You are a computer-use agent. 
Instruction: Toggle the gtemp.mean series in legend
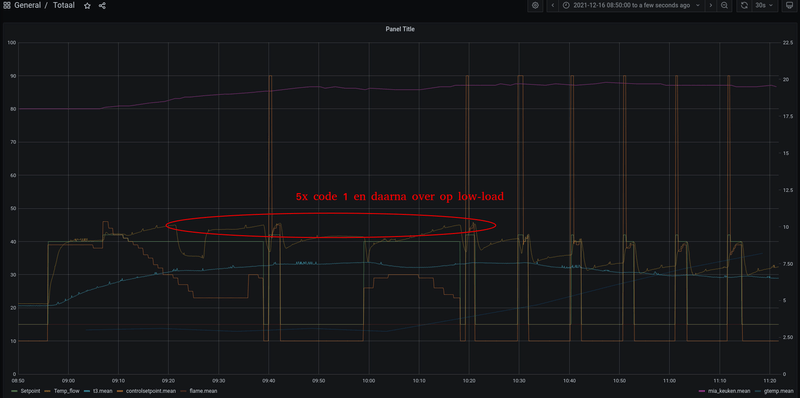click(779, 391)
